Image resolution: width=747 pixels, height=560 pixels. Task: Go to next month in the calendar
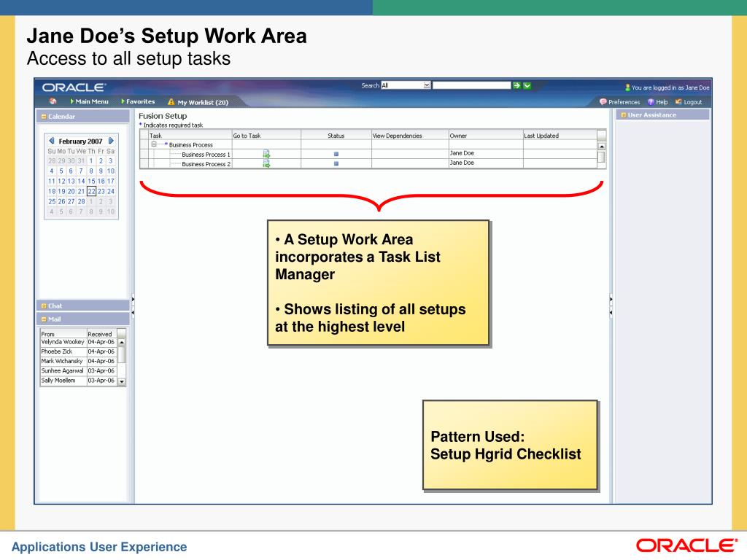click(111, 141)
